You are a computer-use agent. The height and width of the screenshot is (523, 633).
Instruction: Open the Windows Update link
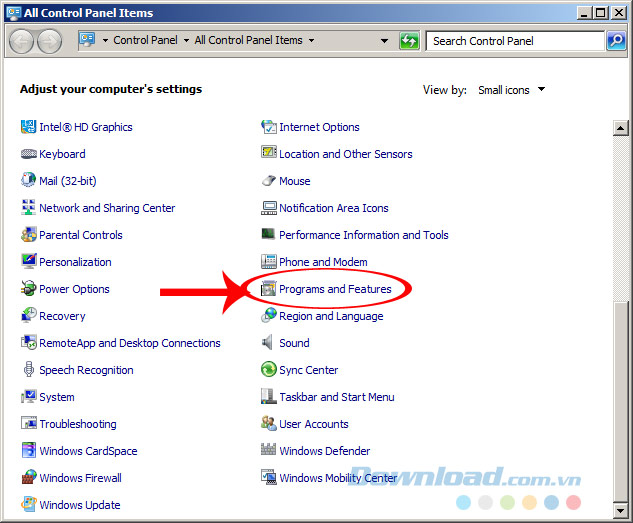pyautogui.click(x=80, y=505)
